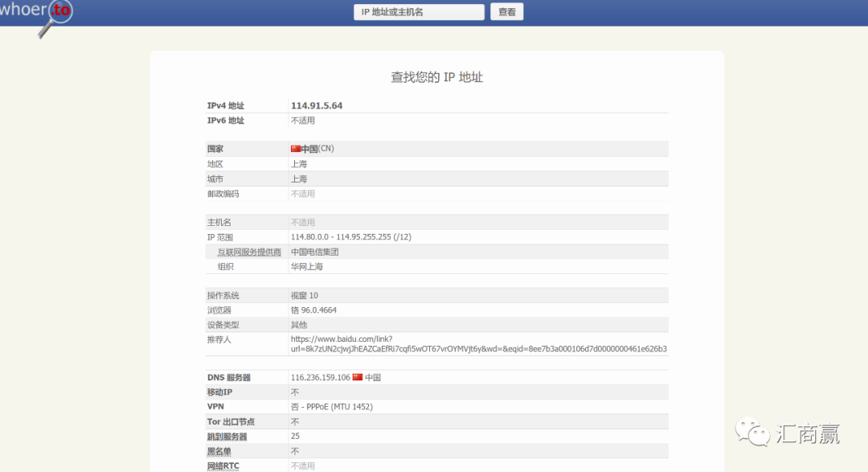Focus the IP address or hostname field
868x472 pixels.
pyautogui.click(x=419, y=12)
